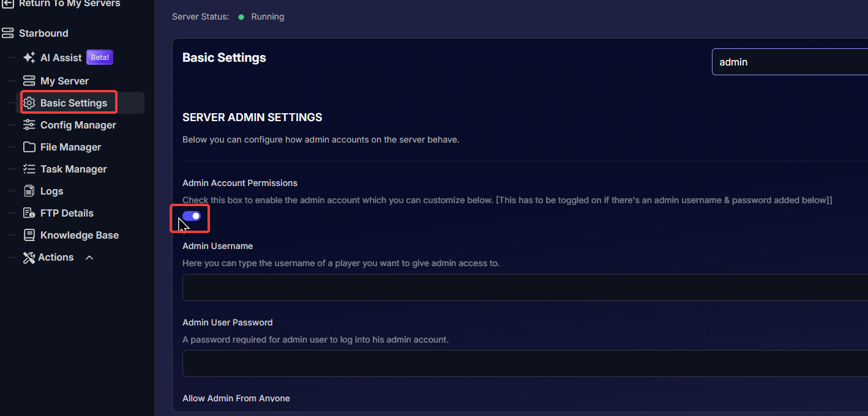Click Return To My Servers link

click(69, 4)
